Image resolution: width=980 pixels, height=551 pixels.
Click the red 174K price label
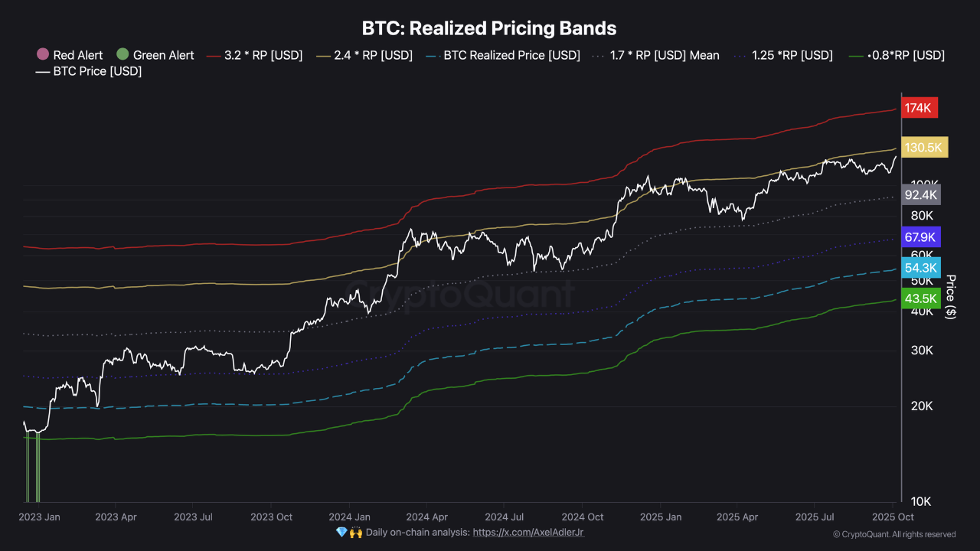(918, 108)
